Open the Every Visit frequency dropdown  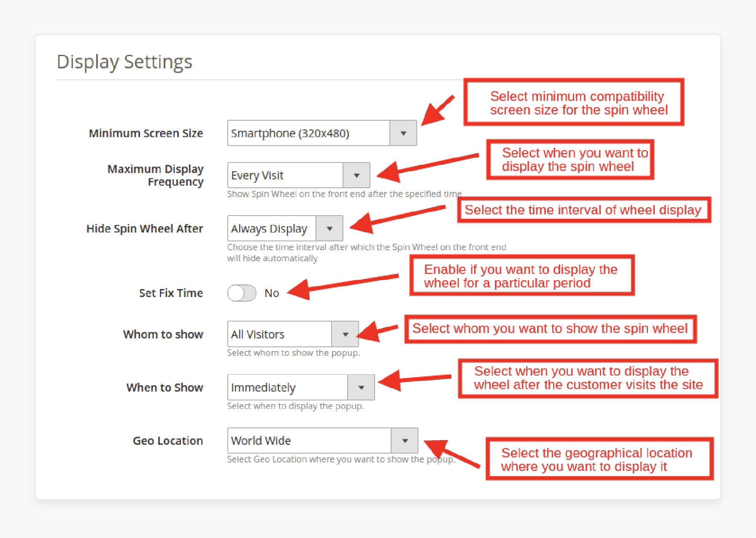point(299,175)
